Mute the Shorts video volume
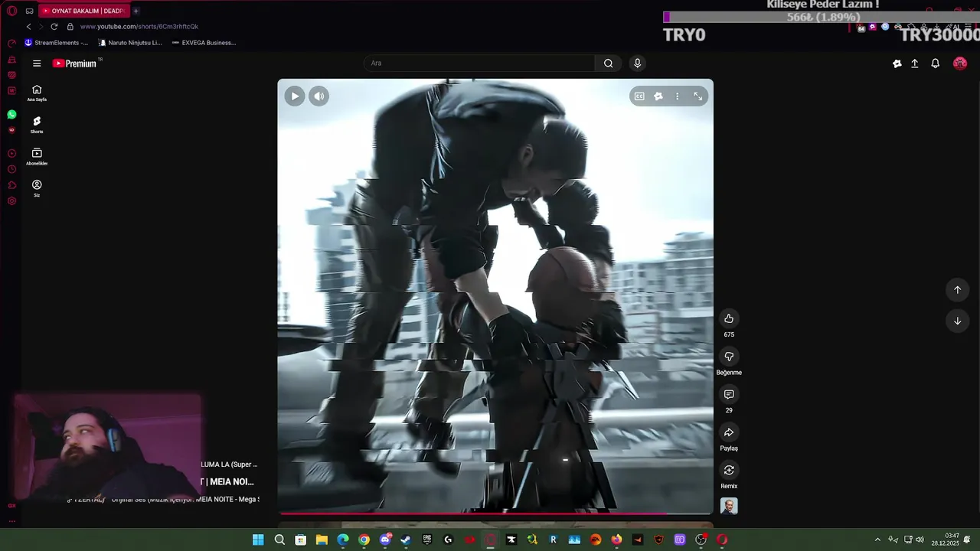This screenshot has width=980, height=551. (x=318, y=96)
